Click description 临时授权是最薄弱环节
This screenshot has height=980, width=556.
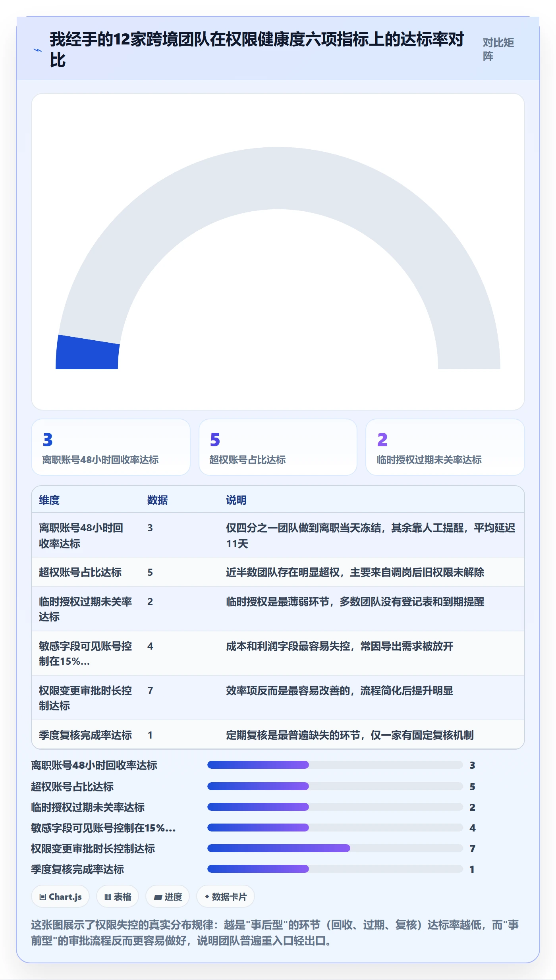click(355, 602)
